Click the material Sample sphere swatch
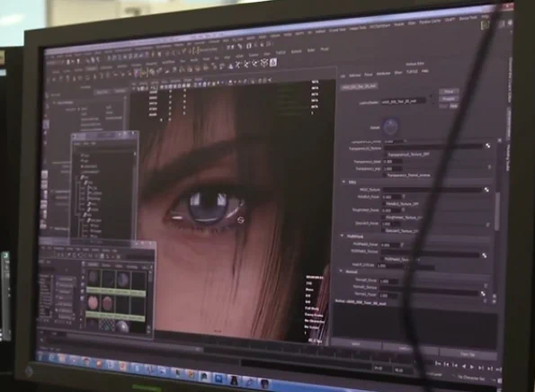Screen dimensions: 535x392 point(390,126)
